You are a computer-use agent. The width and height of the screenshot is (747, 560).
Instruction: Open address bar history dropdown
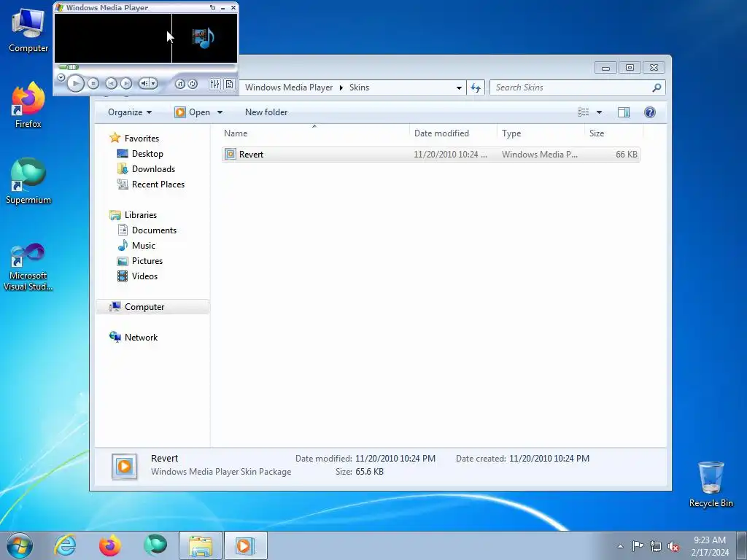[x=459, y=87]
